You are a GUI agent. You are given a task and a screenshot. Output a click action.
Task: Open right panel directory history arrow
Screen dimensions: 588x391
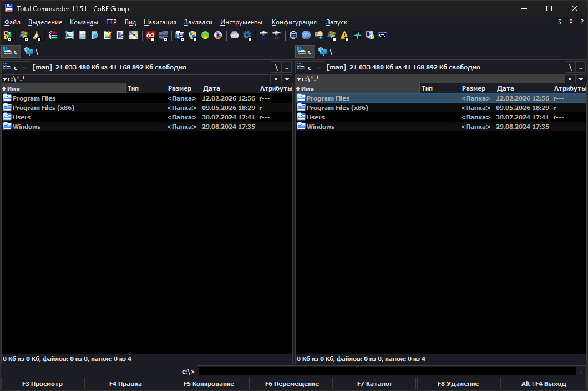pyautogui.click(x=581, y=79)
